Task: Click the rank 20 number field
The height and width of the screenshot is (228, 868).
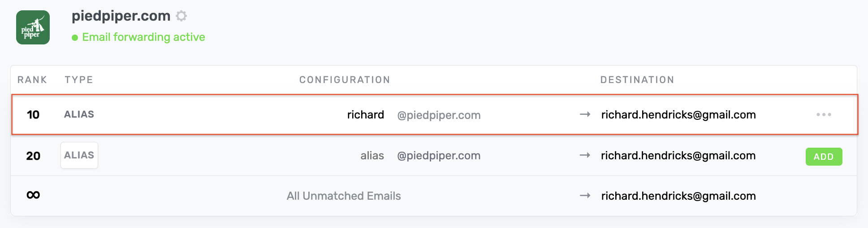Action: (x=33, y=156)
